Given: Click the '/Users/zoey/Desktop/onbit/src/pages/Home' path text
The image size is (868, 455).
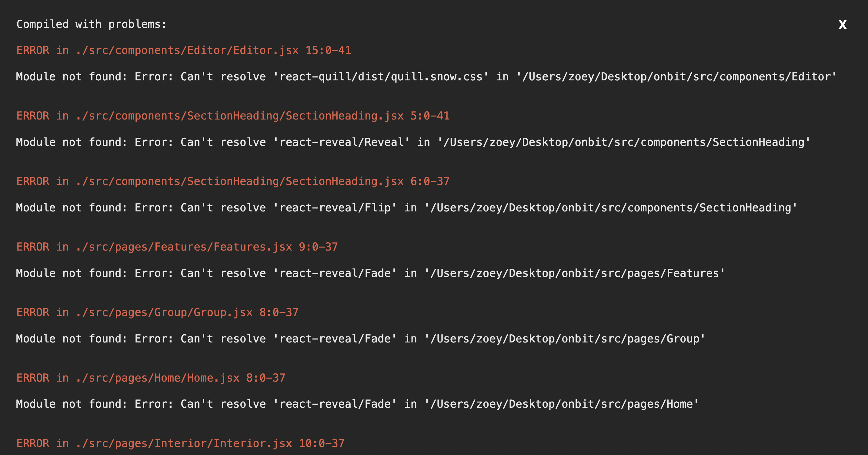Looking at the screenshot, I should [562, 404].
